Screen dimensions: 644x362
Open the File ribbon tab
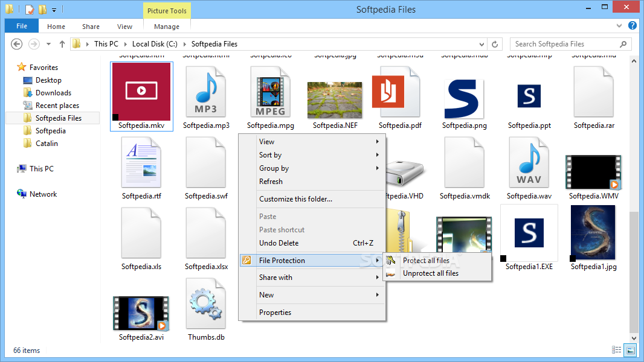coord(22,26)
